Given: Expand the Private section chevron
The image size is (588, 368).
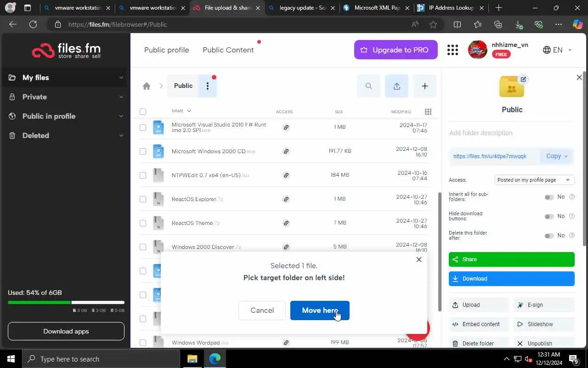Looking at the screenshot, I should (x=121, y=97).
